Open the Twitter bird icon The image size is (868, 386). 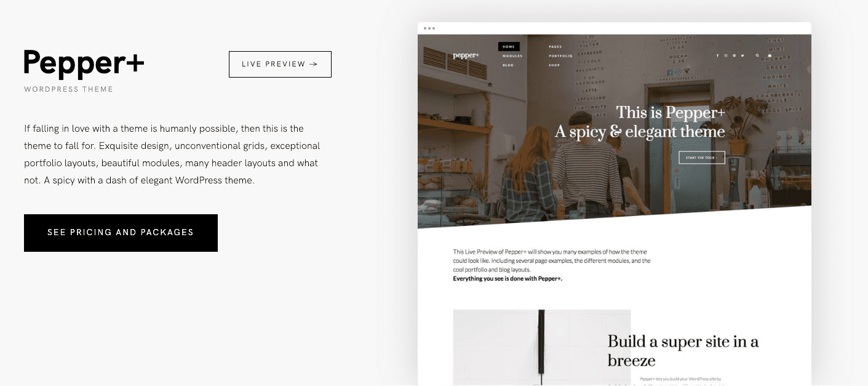[x=743, y=55]
